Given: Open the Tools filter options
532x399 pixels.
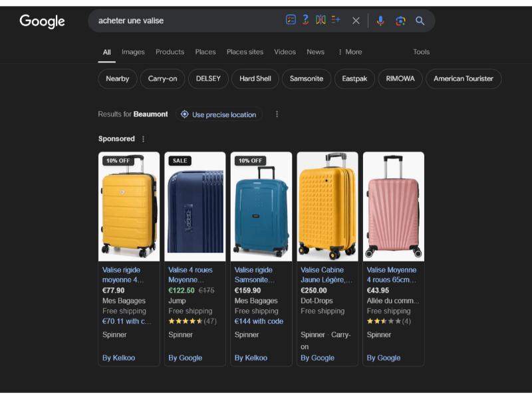Looking at the screenshot, I should pyautogui.click(x=421, y=52).
